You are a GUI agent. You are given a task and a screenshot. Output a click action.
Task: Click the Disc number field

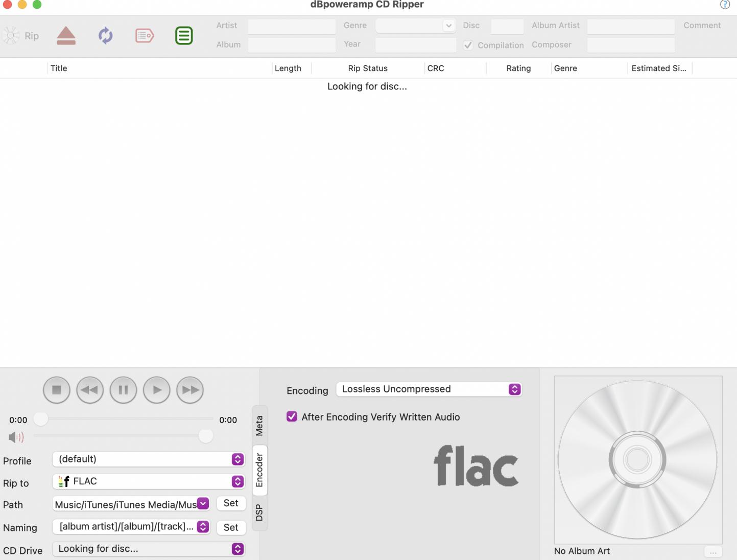(x=507, y=26)
